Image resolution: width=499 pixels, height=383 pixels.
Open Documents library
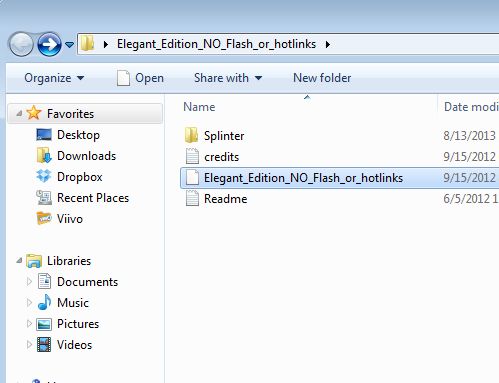pos(87,282)
